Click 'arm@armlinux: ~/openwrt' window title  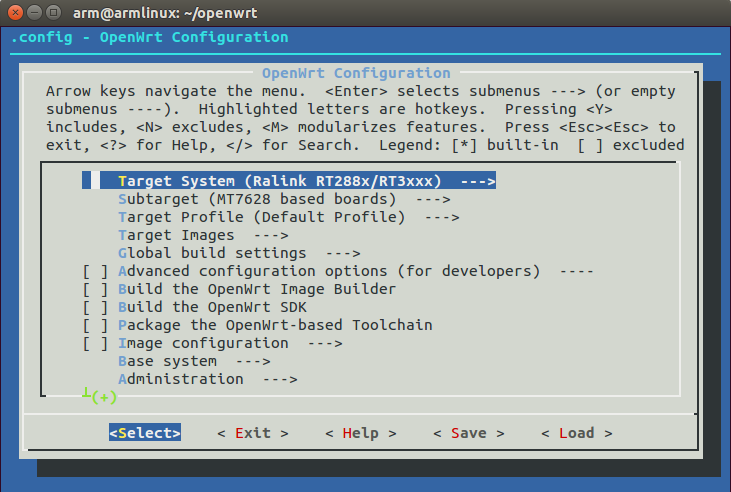(x=165, y=13)
